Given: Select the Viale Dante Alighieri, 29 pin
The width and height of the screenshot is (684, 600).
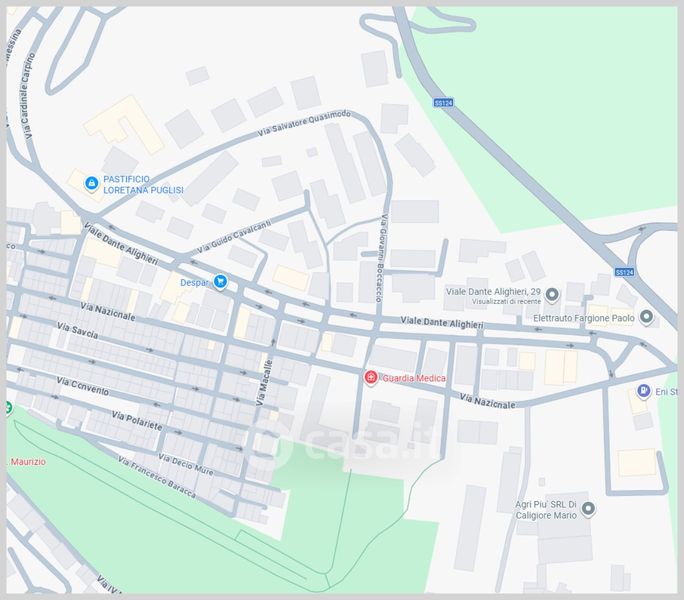Looking at the screenshot, I should pyautogui.click(x=552, y=295).
